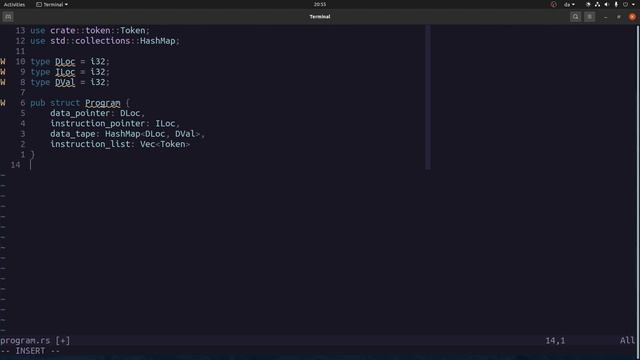Open new tab with terminal header icon

(x=8, y=17)
